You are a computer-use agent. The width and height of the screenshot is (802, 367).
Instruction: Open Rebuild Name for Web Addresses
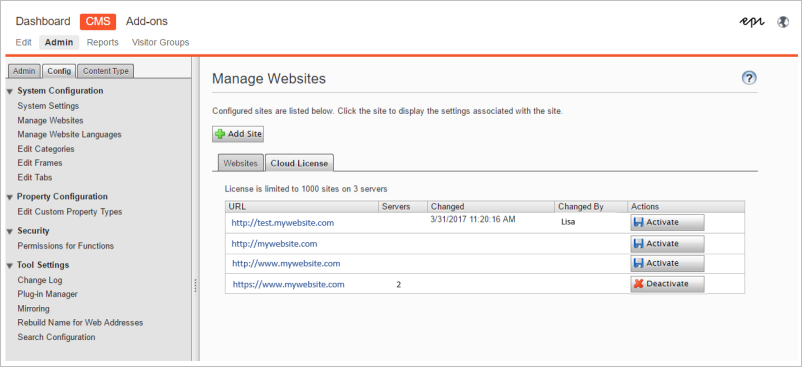pyautogui.click(x=80, y=323)
